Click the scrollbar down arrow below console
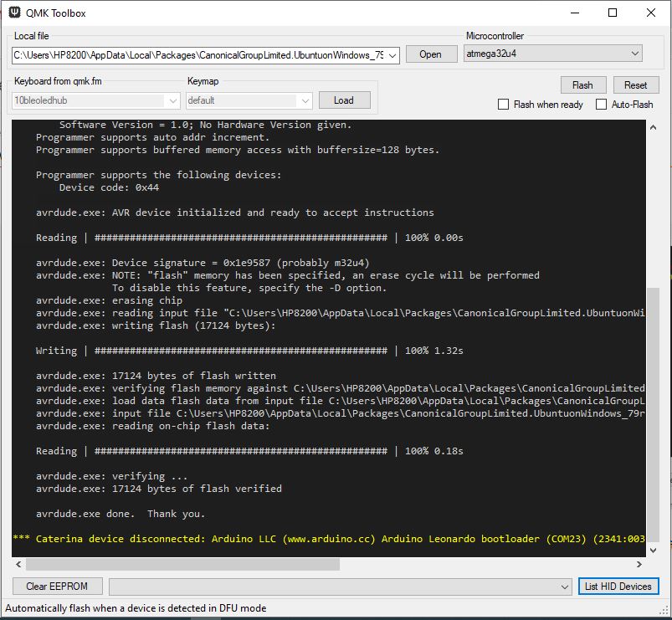 coord(654,550)
